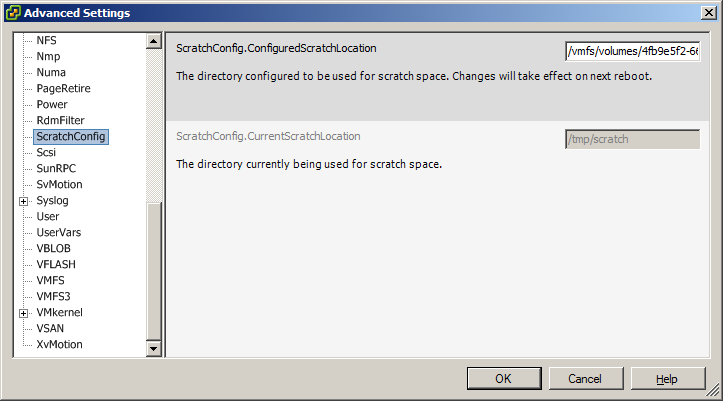723x401 pixels.
Task: Edit the ConfiguredScratchLocation path field
Action: pos(633,51)
